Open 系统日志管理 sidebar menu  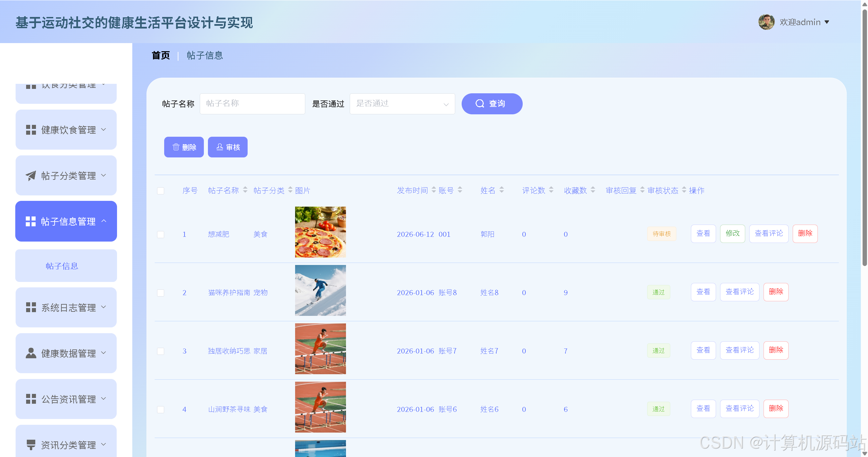tap(66, 307)
